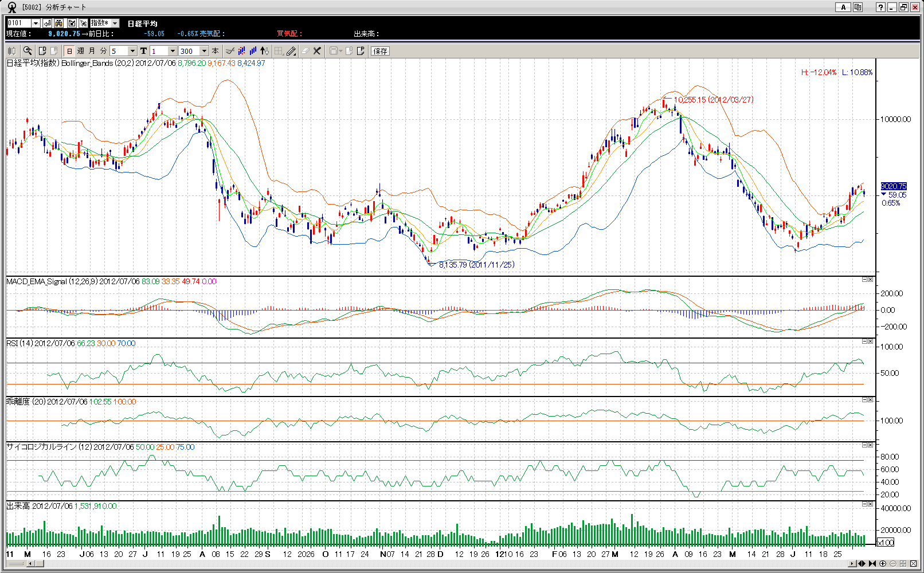The width and height of the screenshot is (924, 573).
Task: Click the A font button in title bar
Action: pyautogui.click(x=843, y=7)
